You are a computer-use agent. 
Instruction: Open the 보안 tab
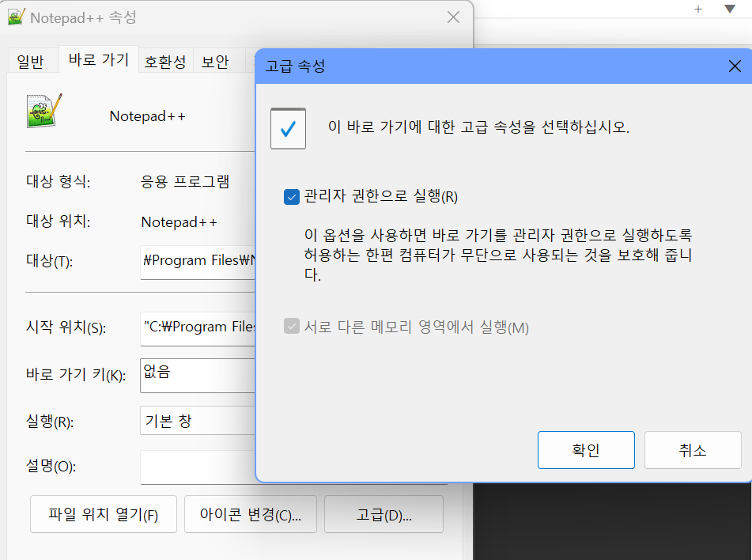[215, 62]
